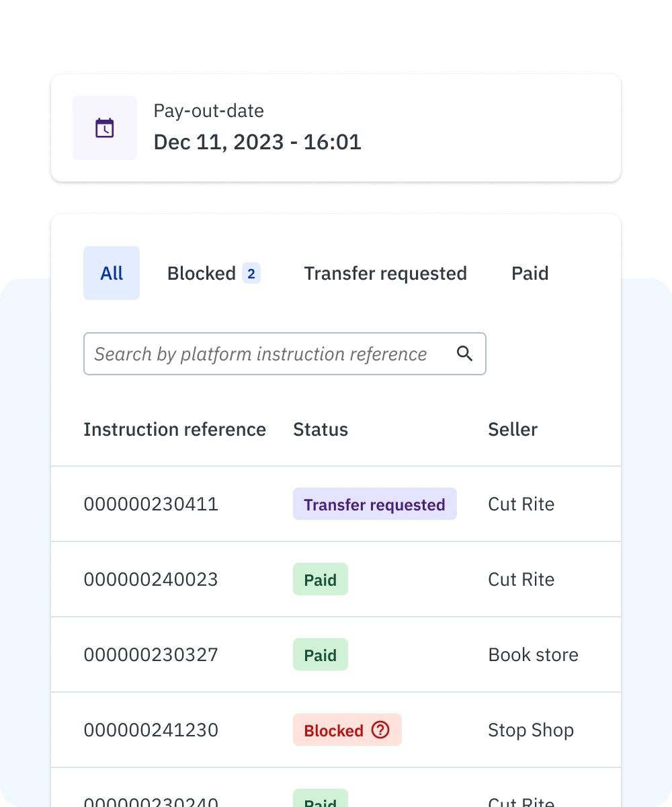Click the Book store seller name
The image size is (672, 807).
[x=533, y=655]
